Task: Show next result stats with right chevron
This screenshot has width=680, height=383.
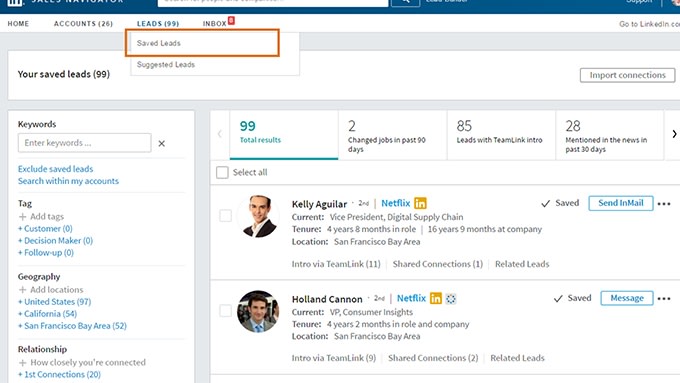Action: coord(674,134)
